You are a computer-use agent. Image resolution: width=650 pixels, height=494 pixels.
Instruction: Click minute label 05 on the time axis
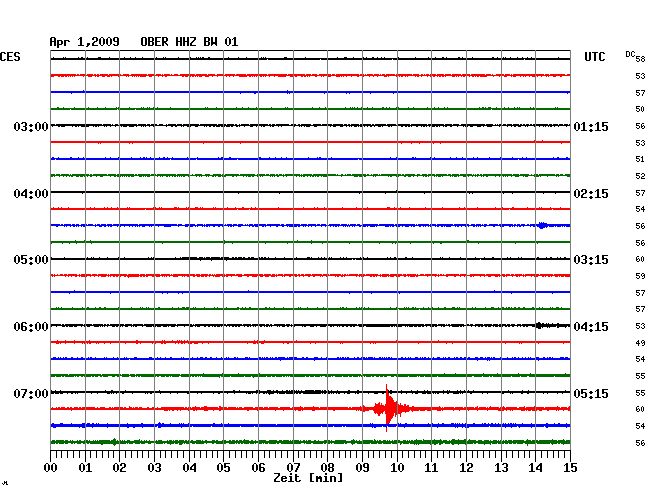223,467
